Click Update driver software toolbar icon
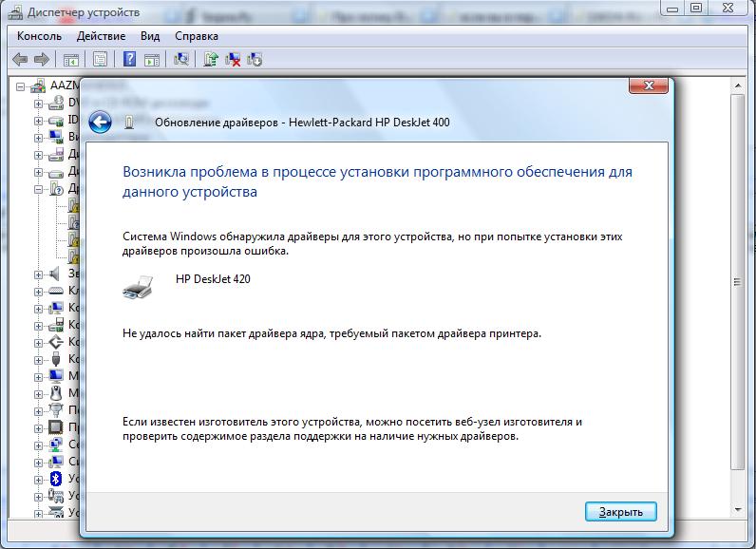 [x=211, y=59]
